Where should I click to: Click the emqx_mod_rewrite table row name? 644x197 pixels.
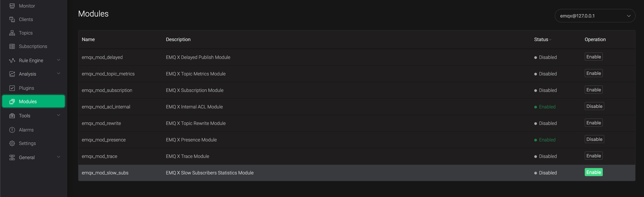click(101, 123)
